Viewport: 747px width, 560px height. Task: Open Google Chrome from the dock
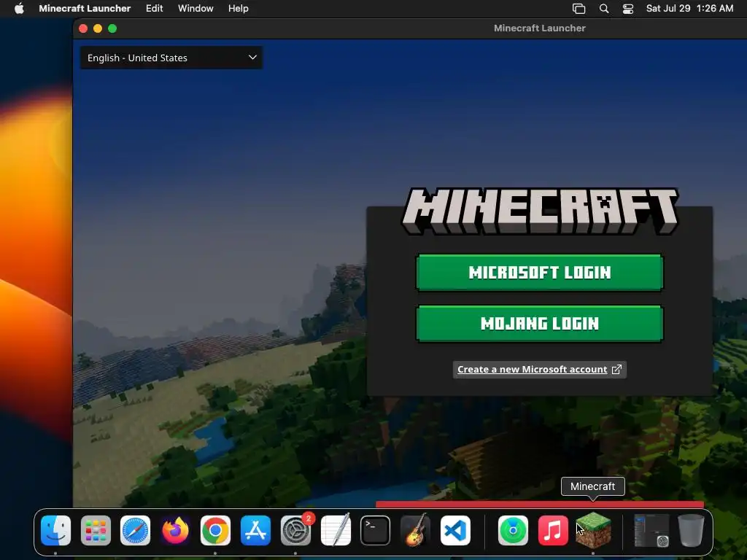[x=215, y=531]
